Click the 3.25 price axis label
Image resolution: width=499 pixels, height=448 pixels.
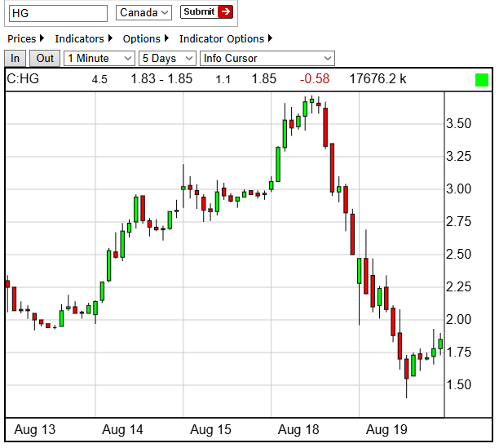point(458,157)
